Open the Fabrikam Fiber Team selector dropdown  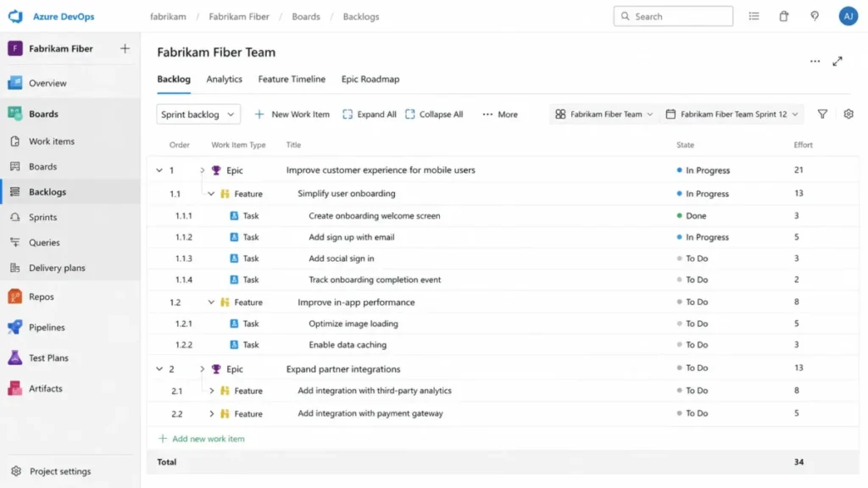[x=604, y=114]
